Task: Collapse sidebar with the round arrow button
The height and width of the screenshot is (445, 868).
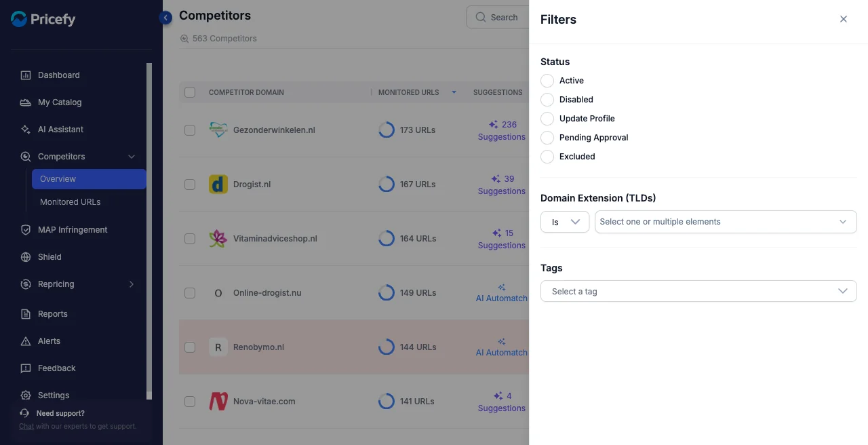Action: click(165, 18)
